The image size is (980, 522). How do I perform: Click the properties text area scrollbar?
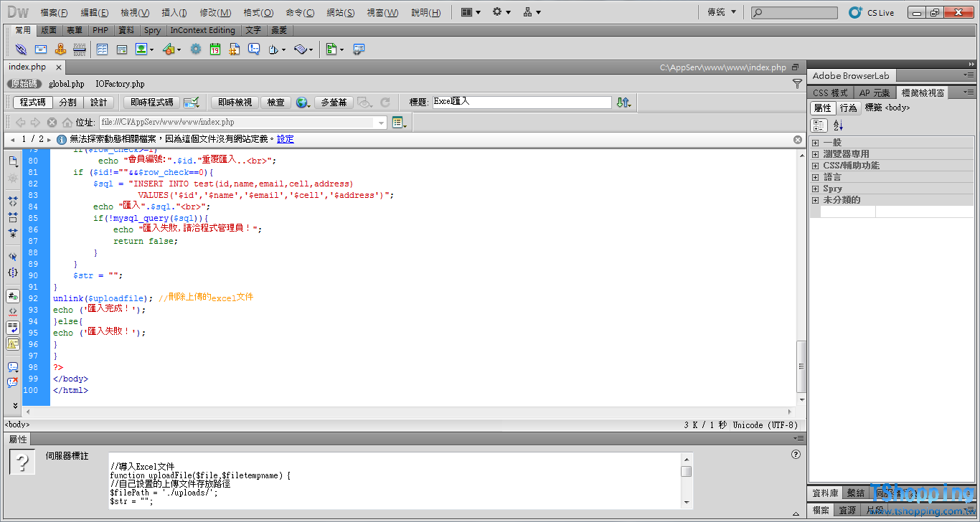[x=687, y=480]
